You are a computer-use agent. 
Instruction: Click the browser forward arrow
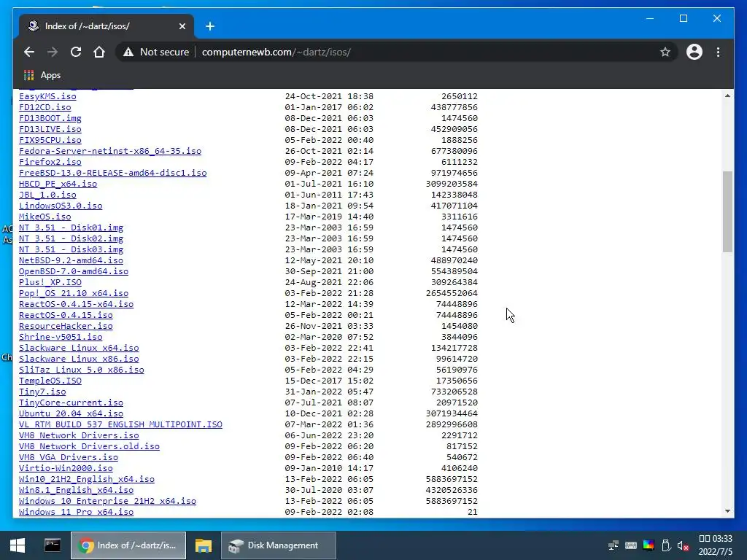[x=53, y=52]
